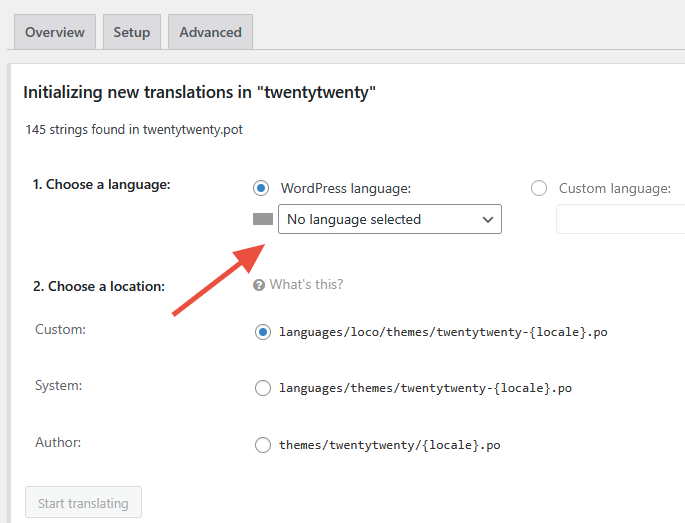685x523 pixels.
Task: Choose the Custom language radio option
Action: tap(539, 188)
